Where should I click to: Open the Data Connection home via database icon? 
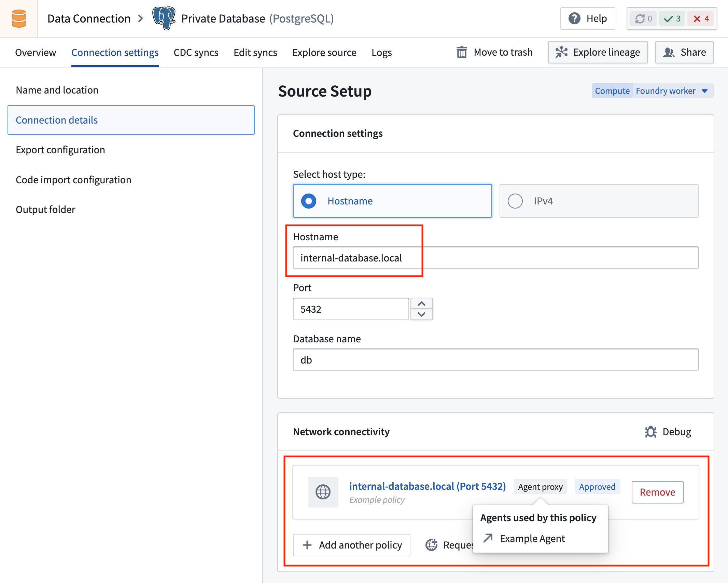tap(18, 18)
